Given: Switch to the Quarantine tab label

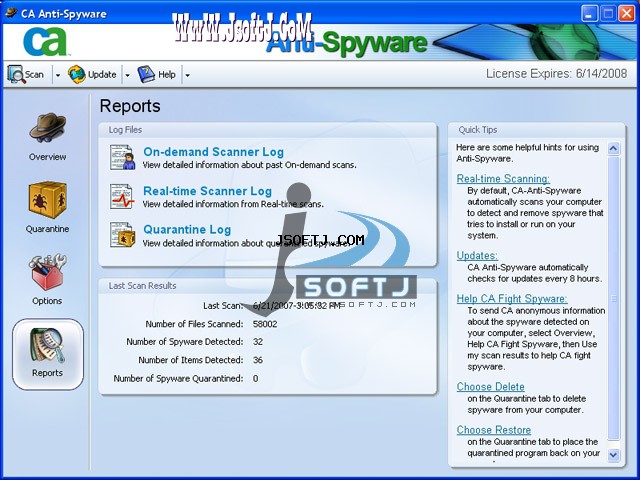Looking at the screenshot, I should tap(47, 229).
